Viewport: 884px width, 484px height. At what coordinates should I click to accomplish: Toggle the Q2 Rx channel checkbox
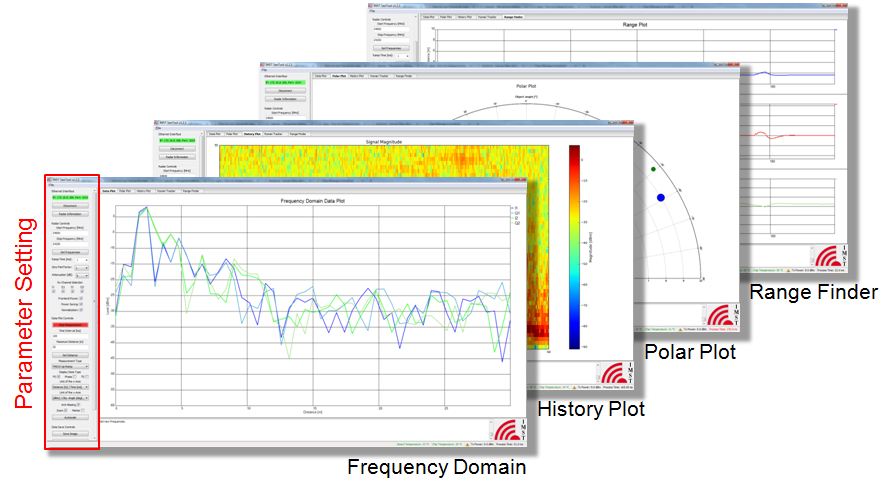click(x=82, y=291)
